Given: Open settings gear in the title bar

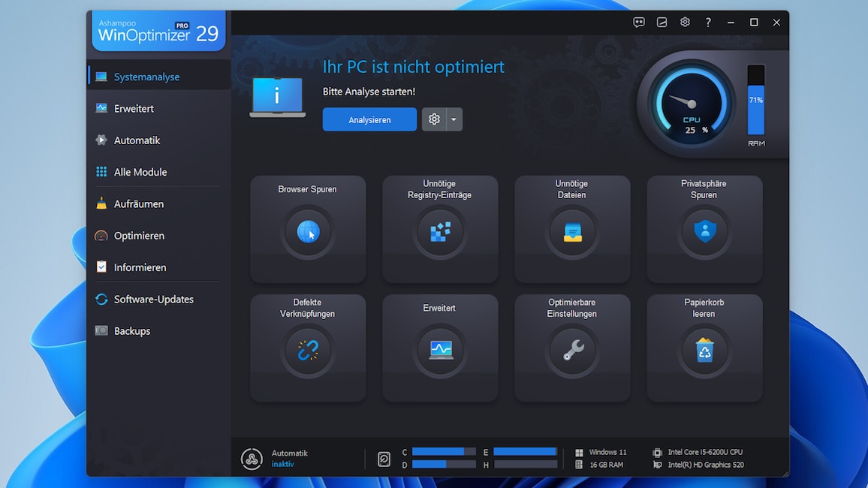Looking at the screenshot, I should tap(685, 22).
